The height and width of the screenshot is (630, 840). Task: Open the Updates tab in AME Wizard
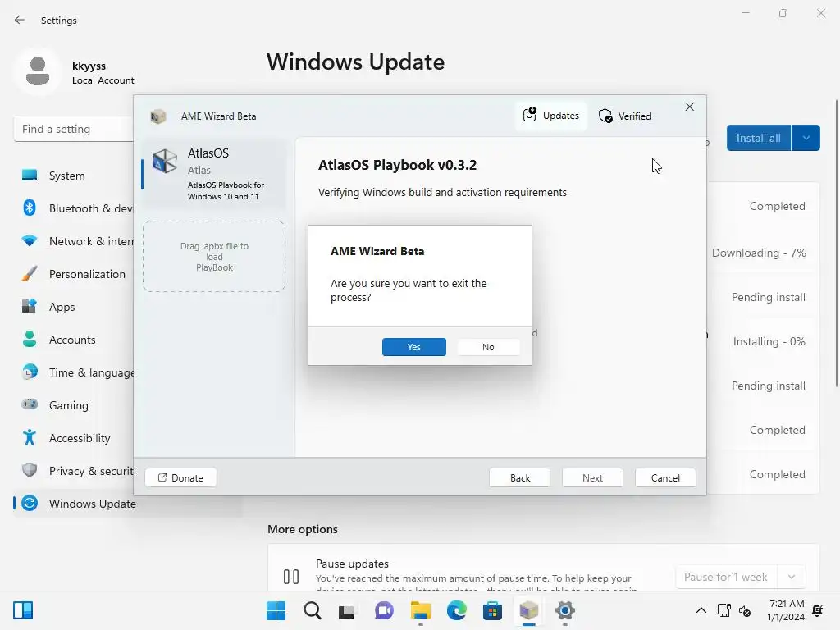click(551, 116)
